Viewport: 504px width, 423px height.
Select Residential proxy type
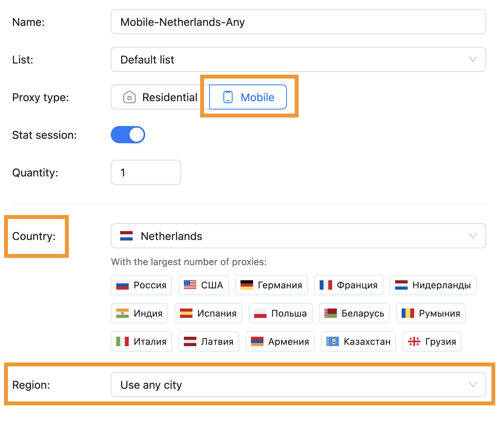160,97
